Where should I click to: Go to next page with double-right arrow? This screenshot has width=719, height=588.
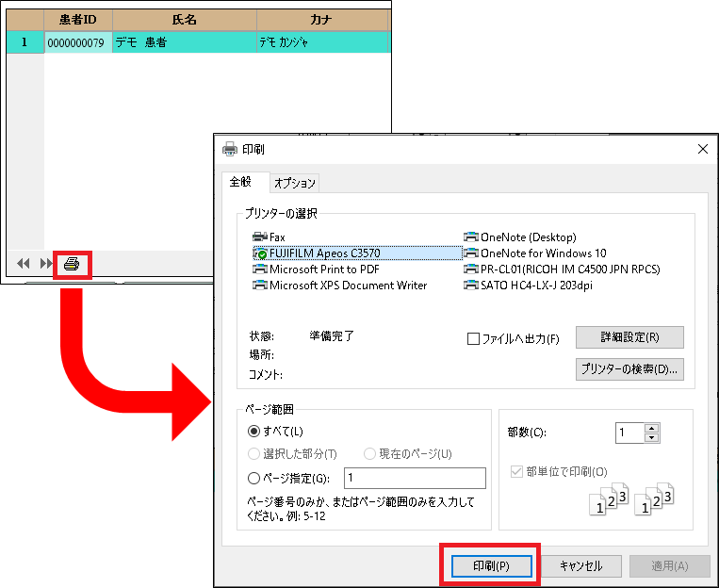(x=46, y=264)
